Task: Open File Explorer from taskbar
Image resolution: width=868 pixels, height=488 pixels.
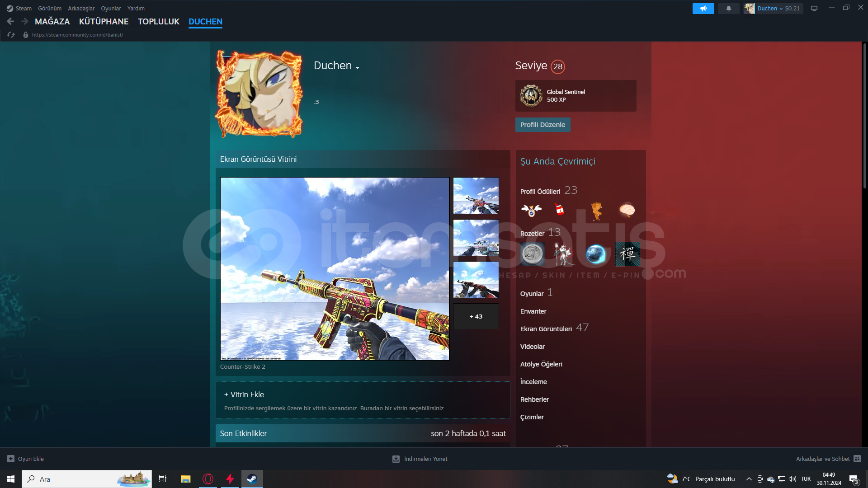Action: [185, 479]
